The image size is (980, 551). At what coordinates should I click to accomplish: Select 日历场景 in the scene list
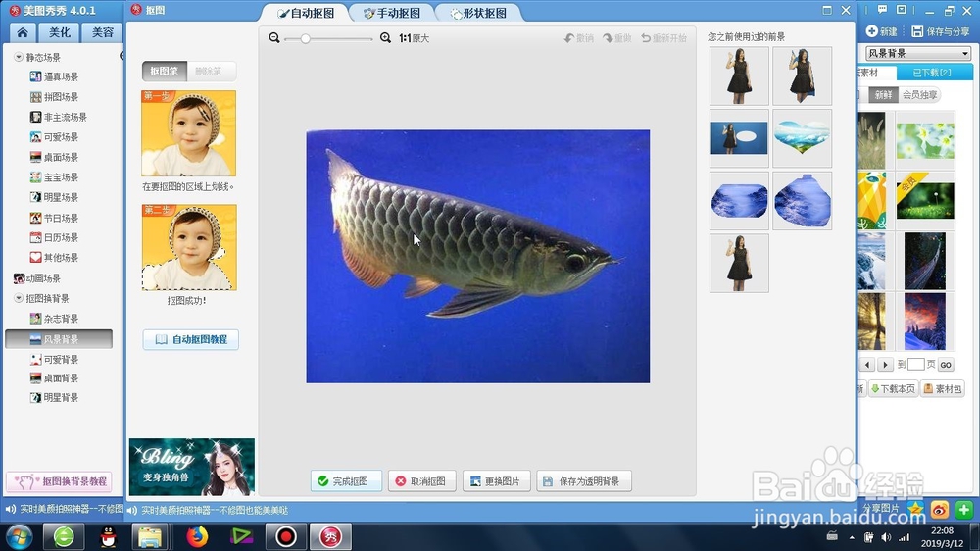point(54,237)
